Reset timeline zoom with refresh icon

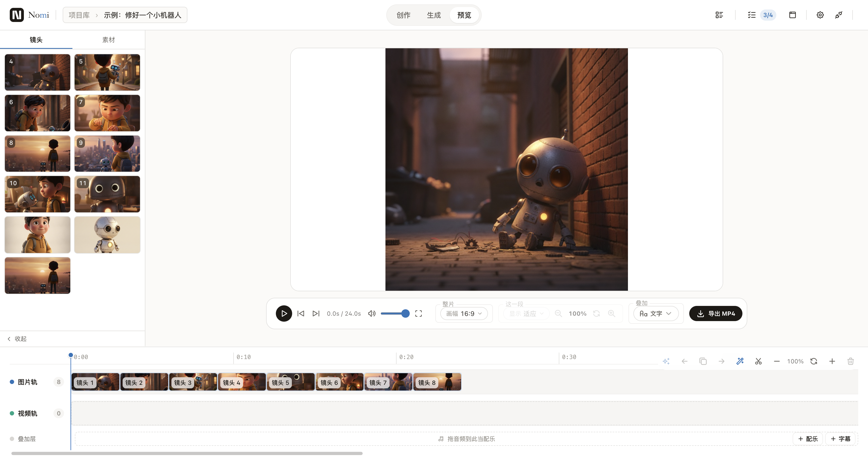(x=814, y=361)
